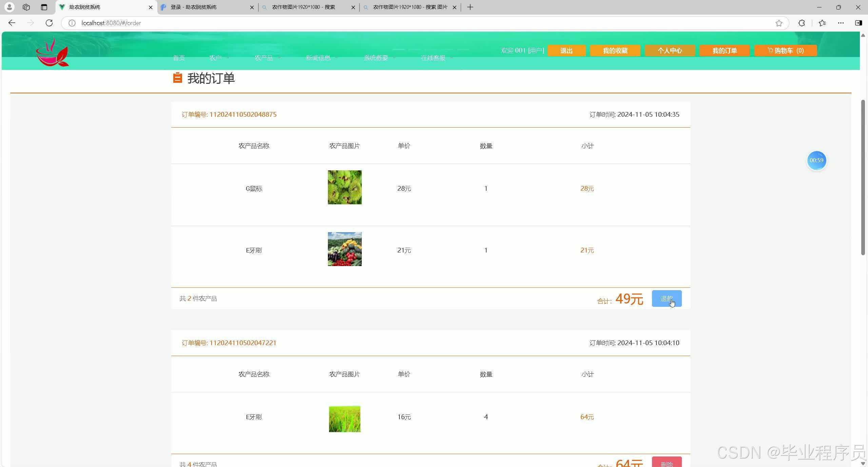Open the favorites list icon
Viewport: 868px width, 467px height.
pyautogui.click(x=822, y=23)
